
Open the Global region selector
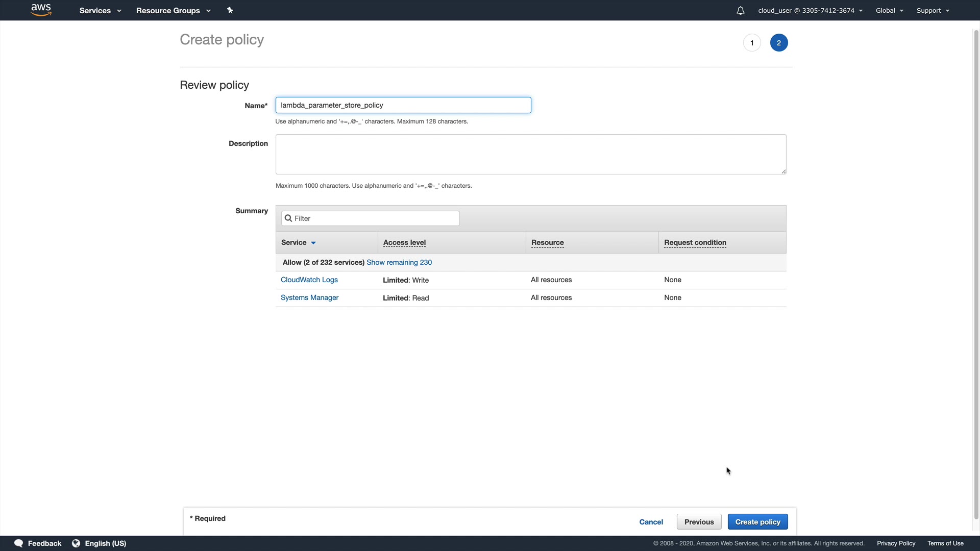(x=889, y=11)
